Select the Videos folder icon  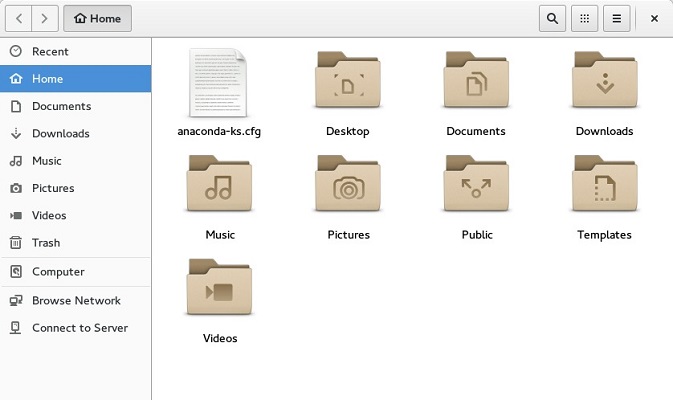(219, 288)
